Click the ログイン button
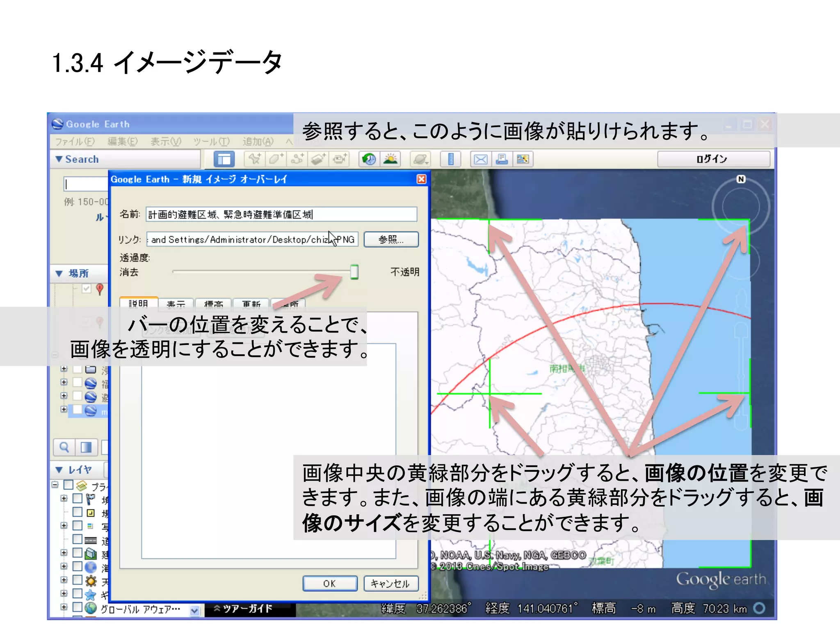840x630 pixels. [713, 159]
